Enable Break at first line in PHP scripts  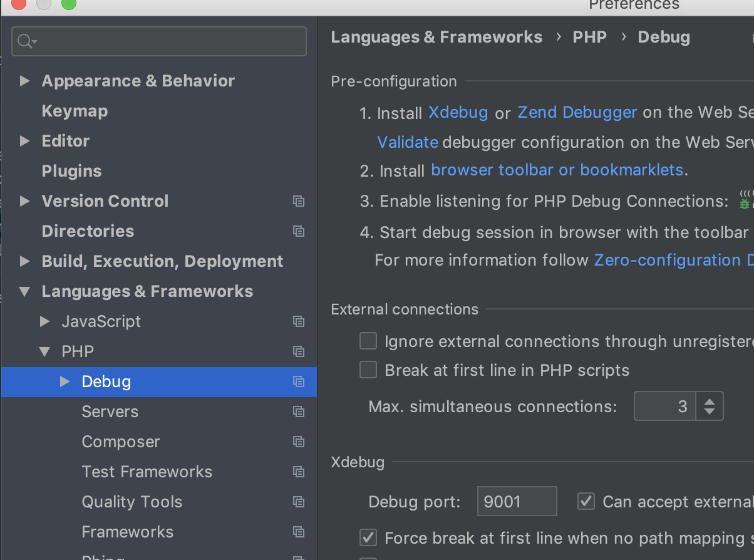(x=368, y=370)
